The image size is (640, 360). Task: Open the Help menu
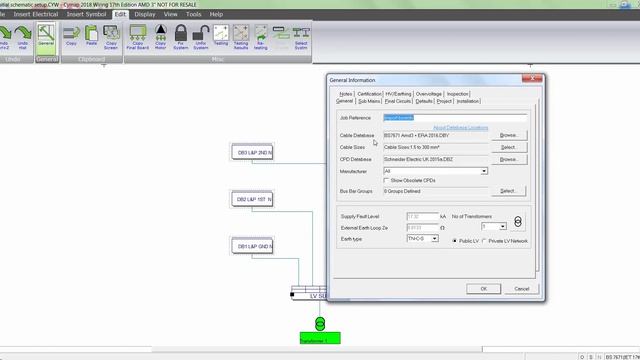tap(216, 14)
